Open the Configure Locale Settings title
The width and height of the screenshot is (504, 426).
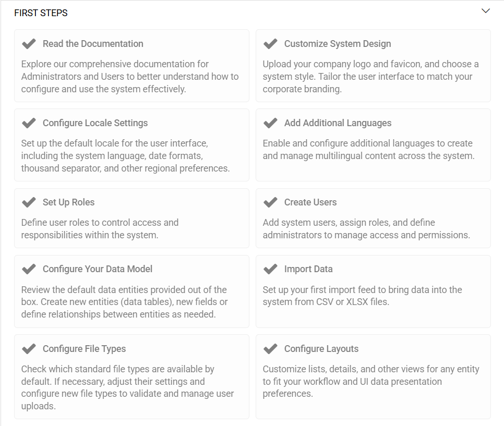pos(95,123)
